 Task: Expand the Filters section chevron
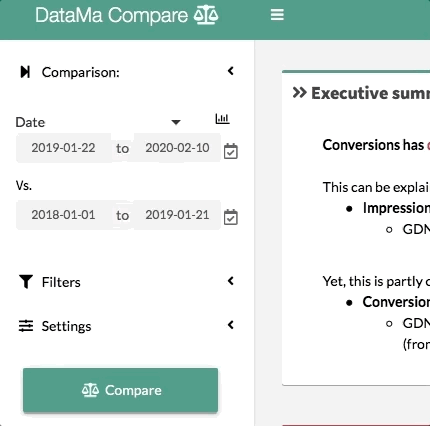pos(231,281)
